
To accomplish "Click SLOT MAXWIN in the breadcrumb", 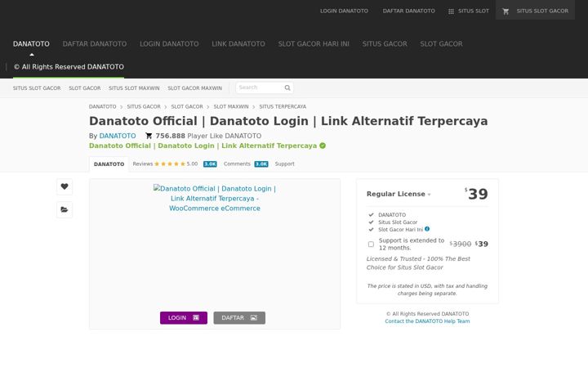I will [231, 106].
